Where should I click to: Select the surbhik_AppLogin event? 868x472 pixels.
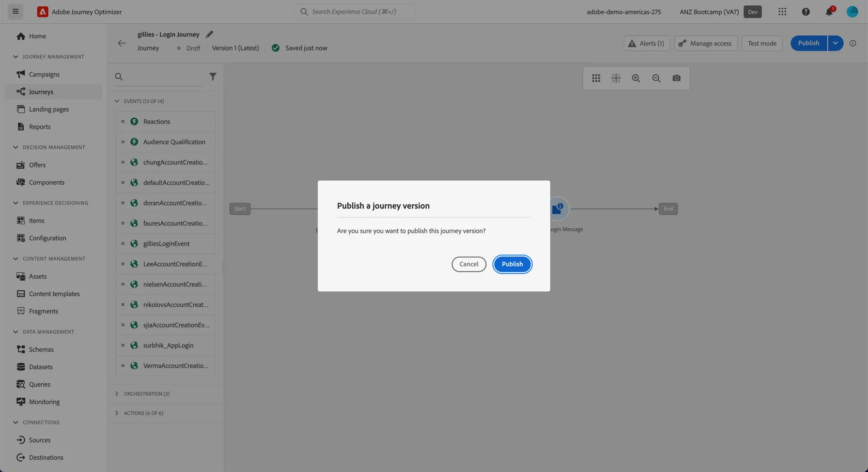[x=165, y=346]
